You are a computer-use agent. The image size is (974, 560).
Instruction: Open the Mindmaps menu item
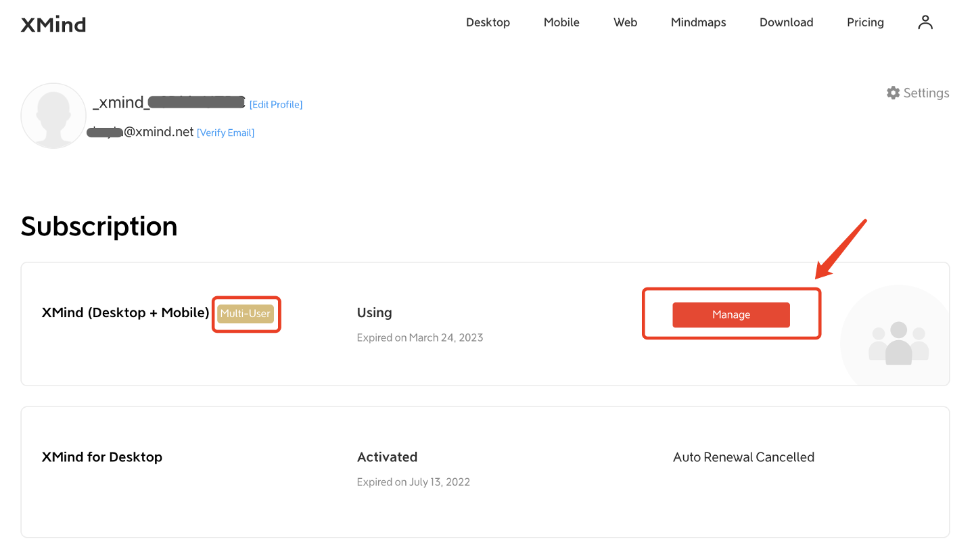(698, 22)
